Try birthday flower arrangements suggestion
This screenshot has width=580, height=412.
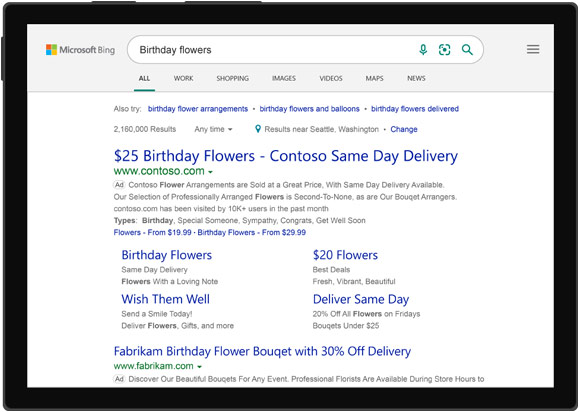pyautogui.click(x=198, y=109)
